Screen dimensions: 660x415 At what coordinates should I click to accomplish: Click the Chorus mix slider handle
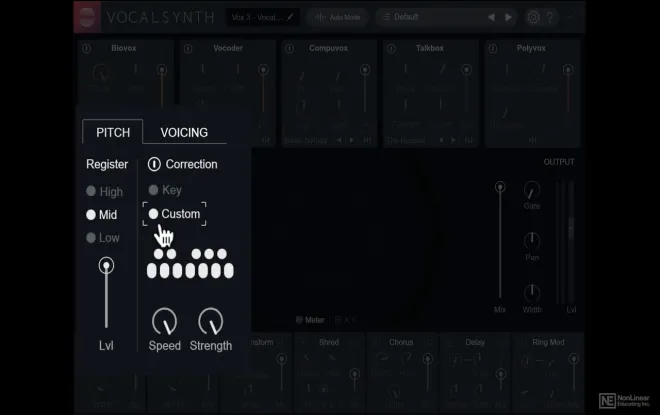[428, 359]
